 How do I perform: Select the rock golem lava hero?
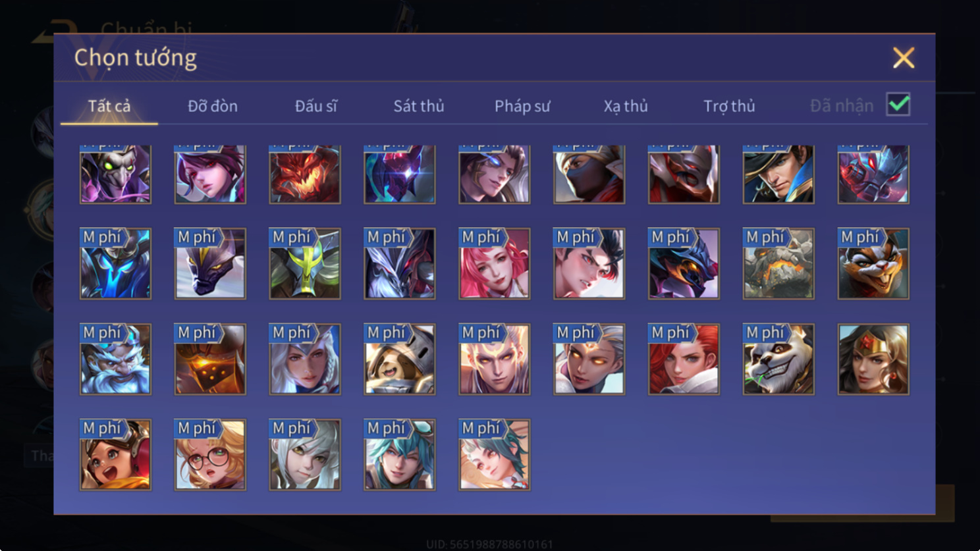click(778, 264)
